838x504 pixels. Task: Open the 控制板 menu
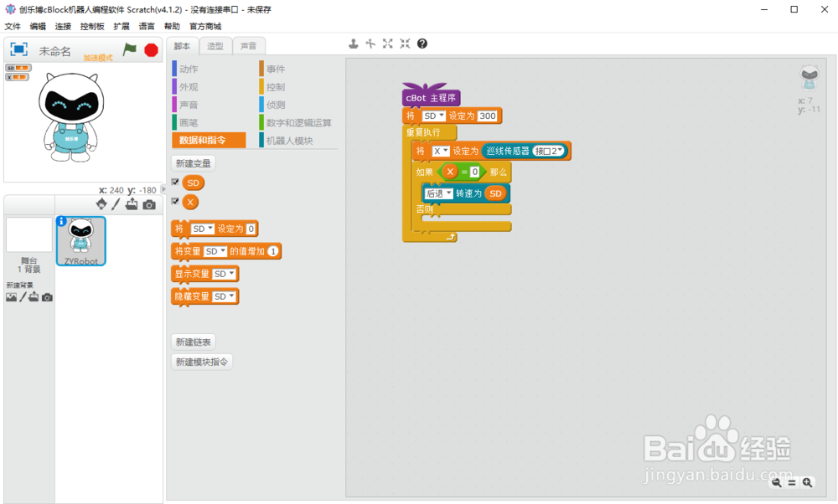[x=93, y=26]
